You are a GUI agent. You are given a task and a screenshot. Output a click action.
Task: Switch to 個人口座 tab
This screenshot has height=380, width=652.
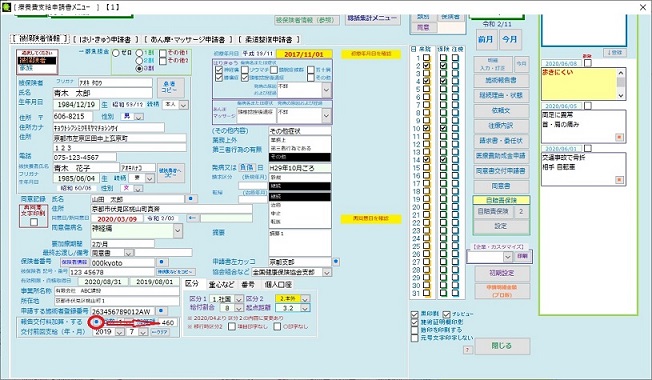pyautogui.click(x=278, y=284)
